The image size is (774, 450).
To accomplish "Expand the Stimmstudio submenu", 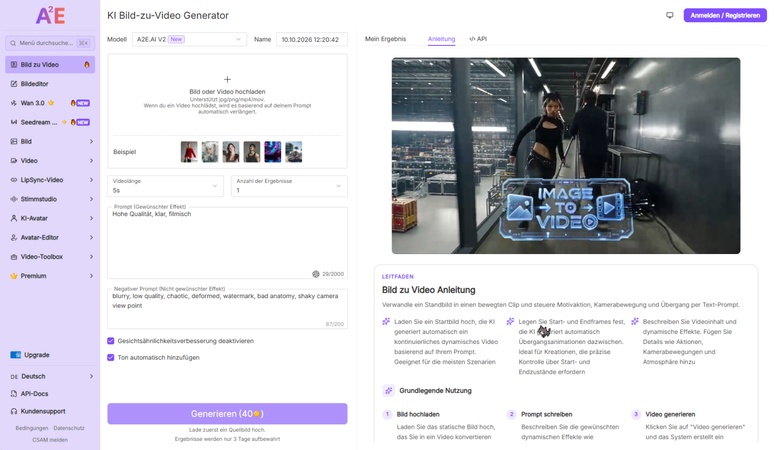I will pos(50,199).
